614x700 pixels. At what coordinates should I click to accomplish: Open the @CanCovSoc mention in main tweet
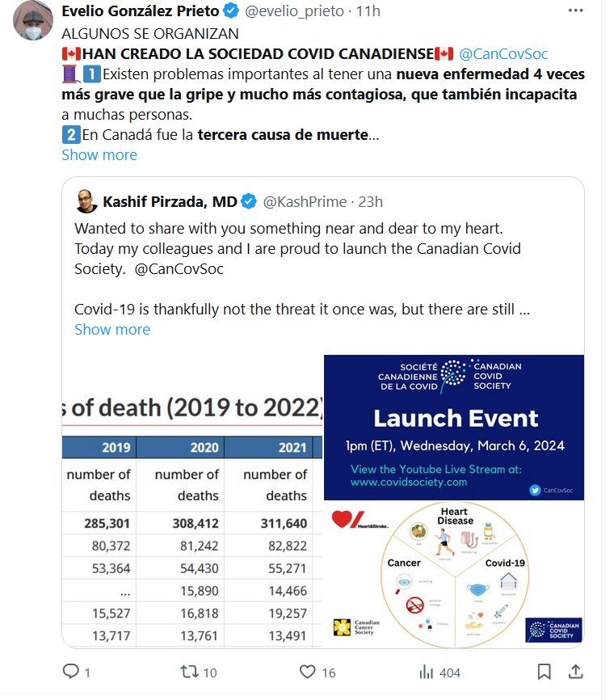pyautogui.click(x=503, y=54)
